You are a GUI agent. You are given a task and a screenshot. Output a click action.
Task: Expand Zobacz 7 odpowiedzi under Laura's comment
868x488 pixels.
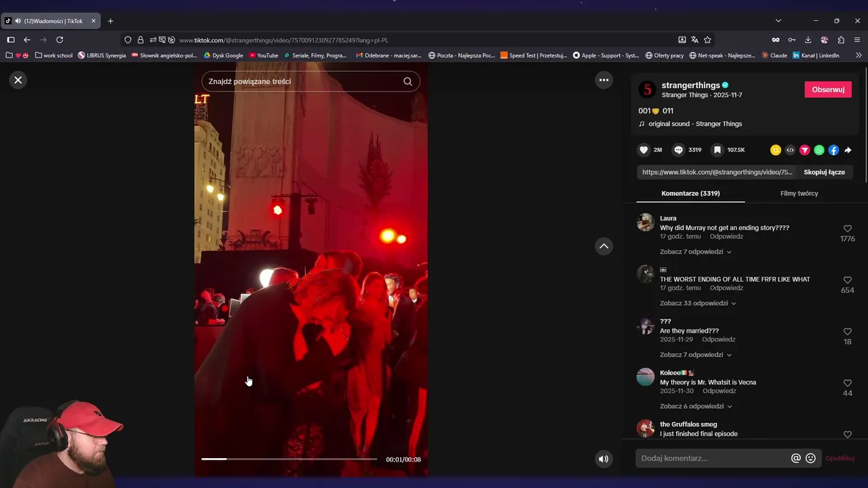(x=695, y=251)
